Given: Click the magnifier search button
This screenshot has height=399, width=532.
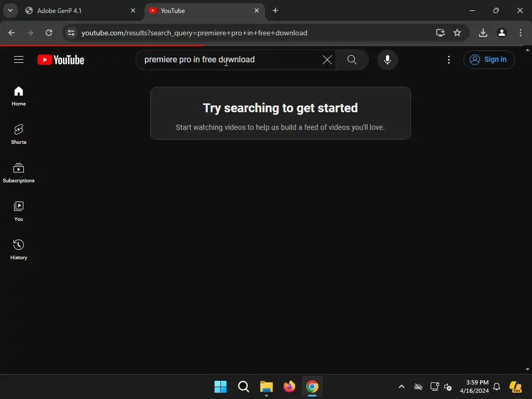Looking at the screenshot, I should [x=352, y=60].
